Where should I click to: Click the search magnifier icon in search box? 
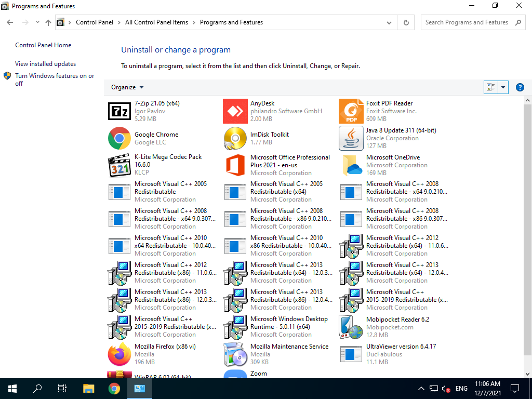pos(518,22)
